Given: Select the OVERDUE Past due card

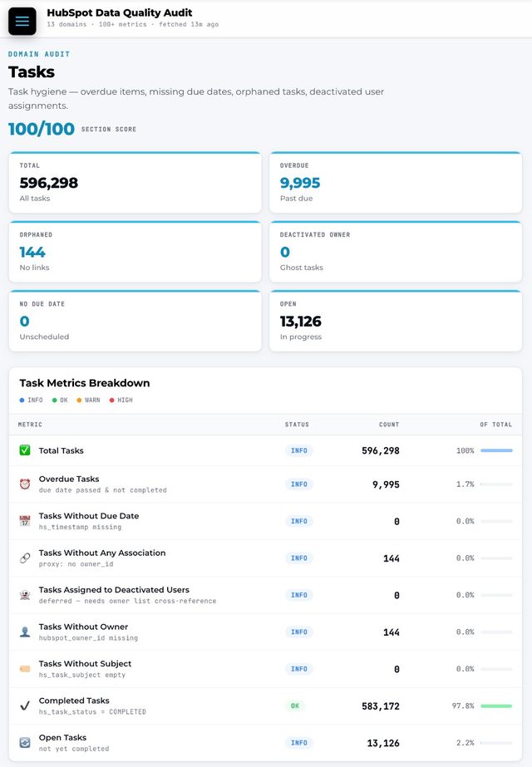Looking at the screenshot, I should (x=396, y=183).
